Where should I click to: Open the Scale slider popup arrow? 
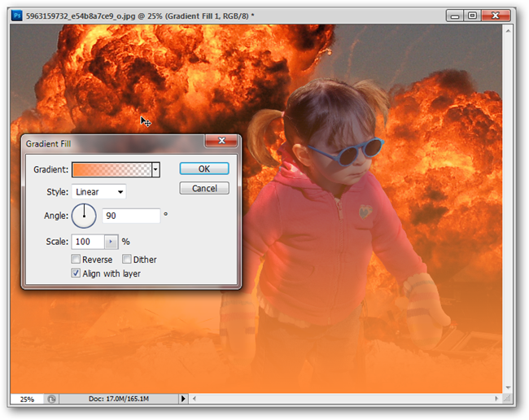pyautogui.click(x=111, y=242)
